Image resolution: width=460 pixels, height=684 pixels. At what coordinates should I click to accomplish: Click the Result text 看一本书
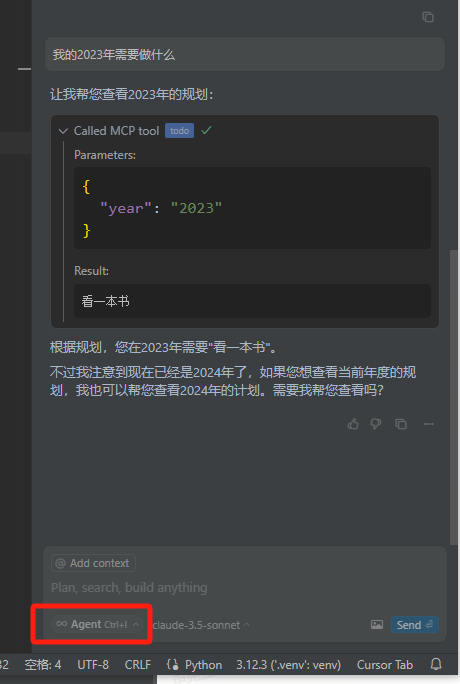[106, 301]
